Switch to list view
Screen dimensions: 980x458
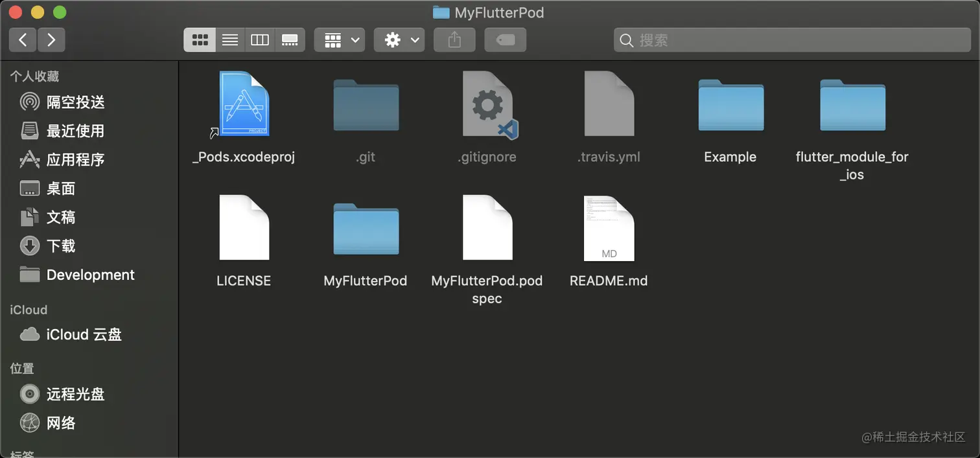[229, 40]
